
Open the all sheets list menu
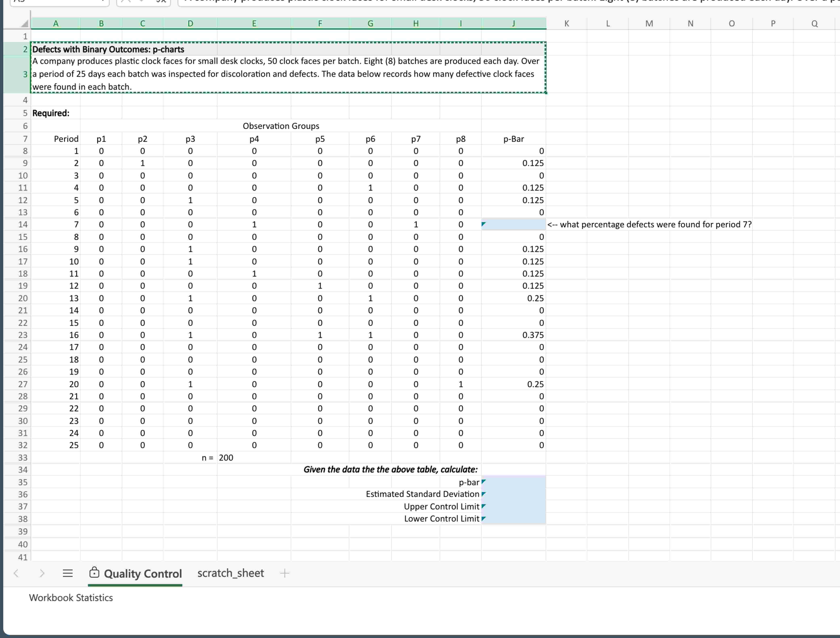[x=68, y=573]
